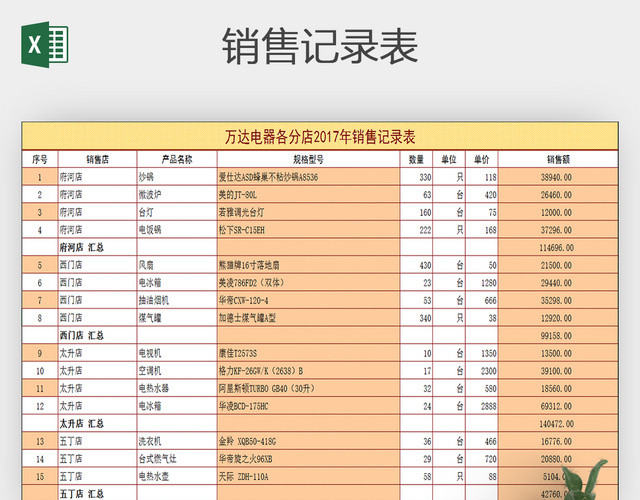Click the 序号 column header
The image size is (640, 500).
(x=40, y=159)
